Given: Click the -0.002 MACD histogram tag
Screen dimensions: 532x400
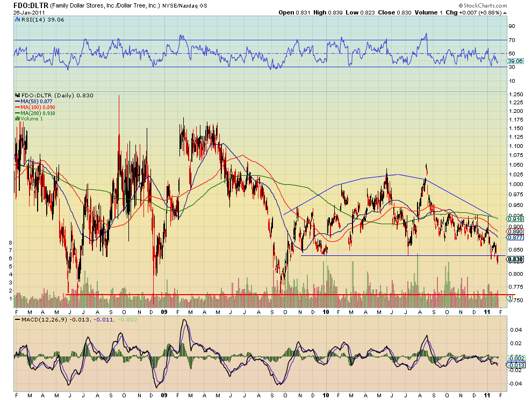Looking at the screenshot, I should (516, 358).
